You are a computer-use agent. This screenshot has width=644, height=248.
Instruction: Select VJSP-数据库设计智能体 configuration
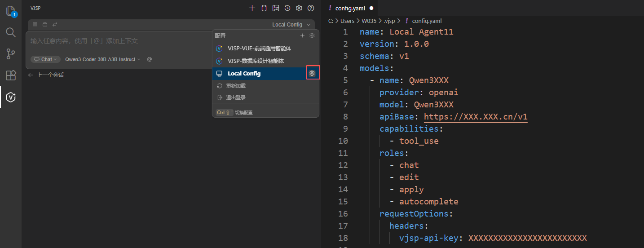[x=256, y=61]
